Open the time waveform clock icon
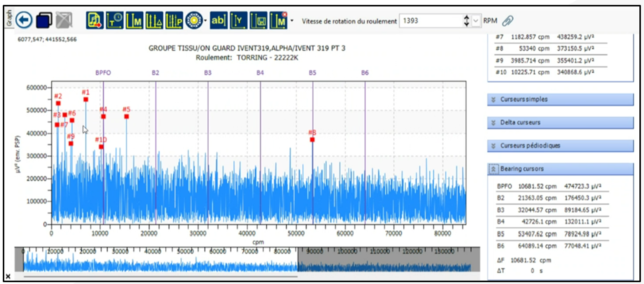 [x=114, y=21]
